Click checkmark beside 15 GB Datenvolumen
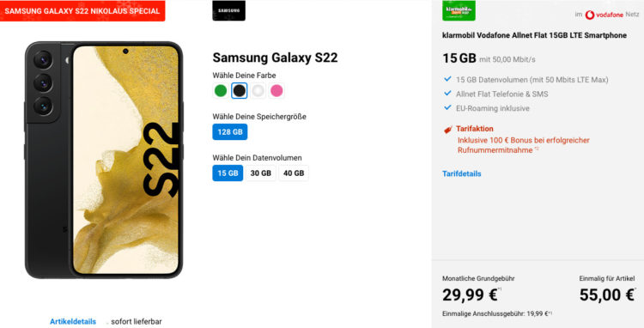This screenshot has width=644, height=328. click(447, 79)
